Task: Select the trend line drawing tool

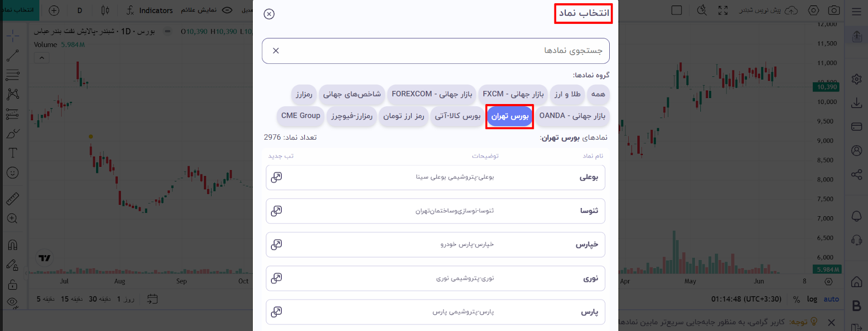Action: point(12,55)
